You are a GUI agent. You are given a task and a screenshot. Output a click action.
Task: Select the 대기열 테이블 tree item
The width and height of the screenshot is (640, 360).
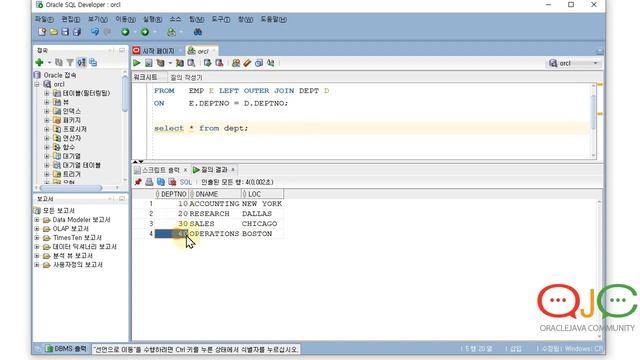[78, 165]
